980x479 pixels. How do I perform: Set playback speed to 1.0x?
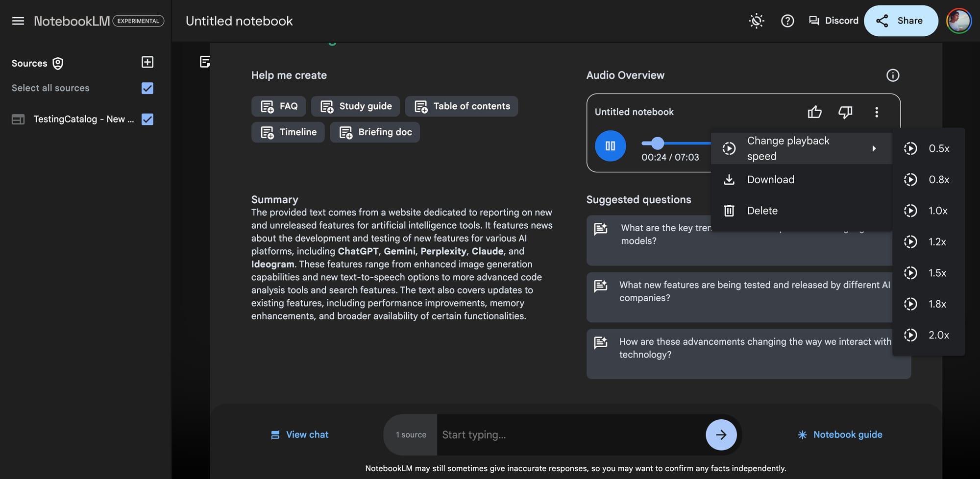(929, 211)
